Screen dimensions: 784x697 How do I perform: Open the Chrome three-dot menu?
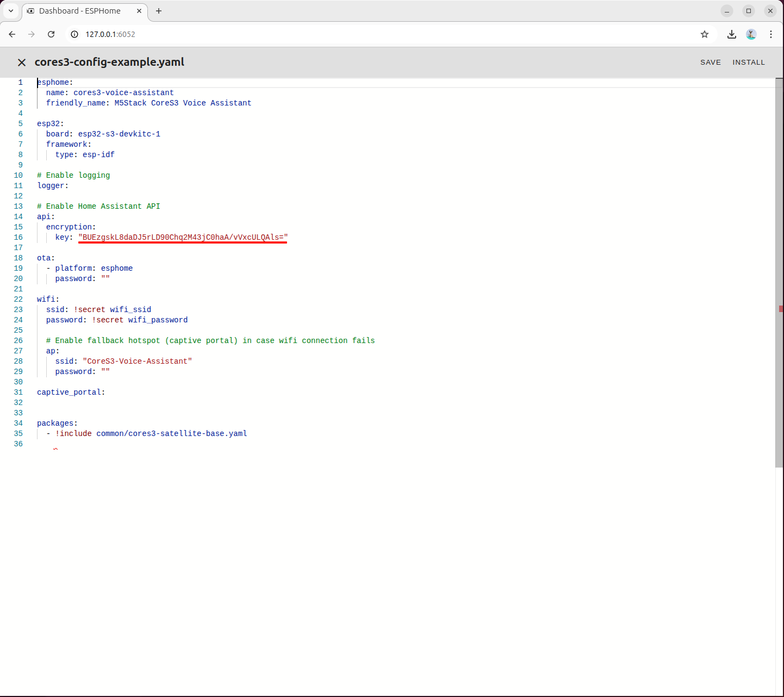pos(770,34)
